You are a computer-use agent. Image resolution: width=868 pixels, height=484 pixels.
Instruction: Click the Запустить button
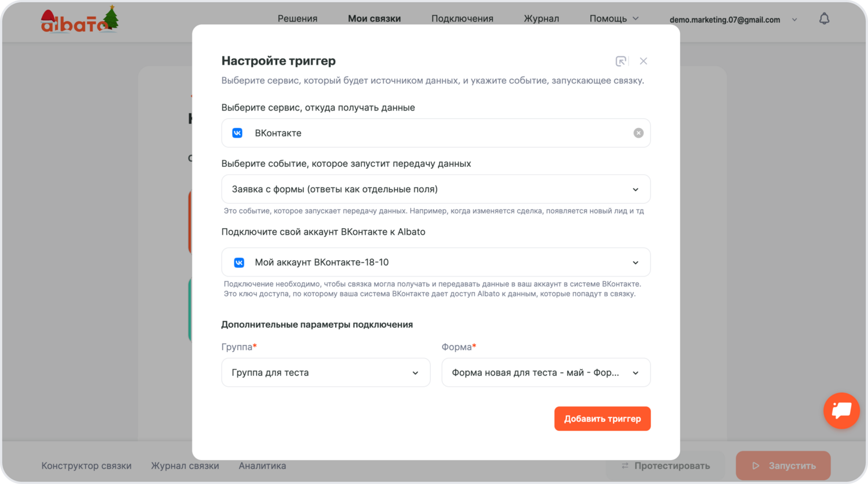point(783,466)
